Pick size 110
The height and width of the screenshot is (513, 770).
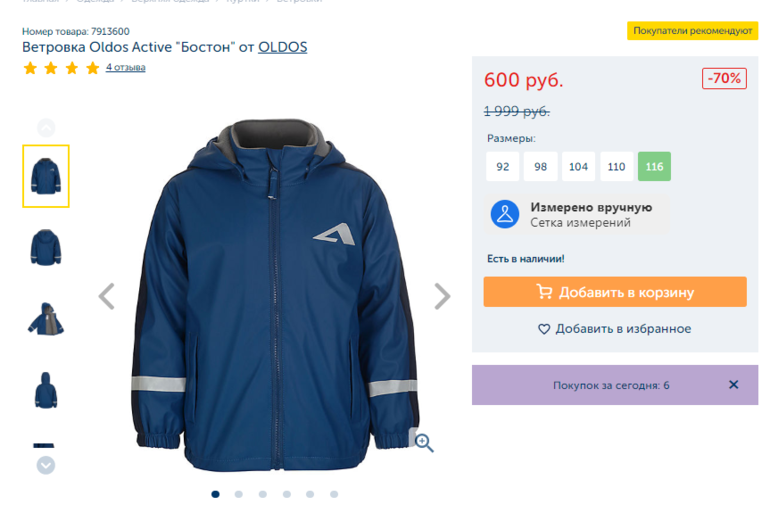pyautogui.click(x=616, y=167)
